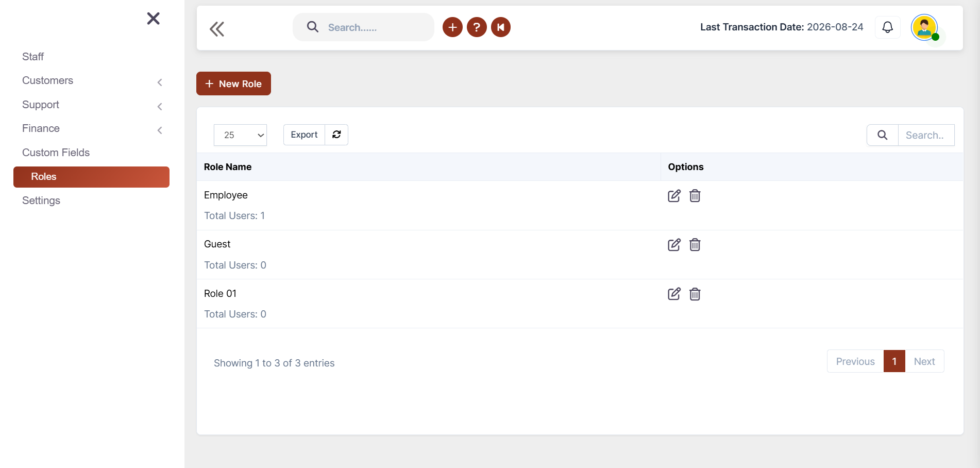This screenshot has width=980, height=468.
Task: Select the Roles sidebar item
Action: pos(91,177)
